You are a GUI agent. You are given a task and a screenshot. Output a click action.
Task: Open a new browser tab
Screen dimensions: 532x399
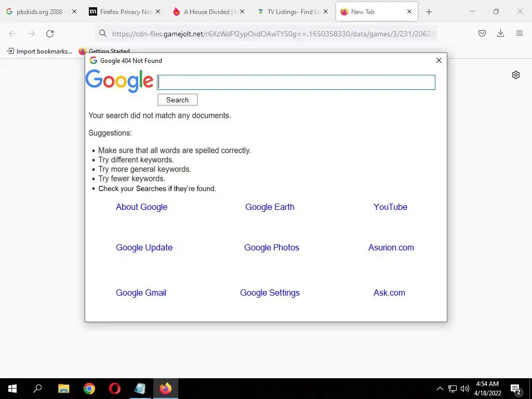pos(429,12)
